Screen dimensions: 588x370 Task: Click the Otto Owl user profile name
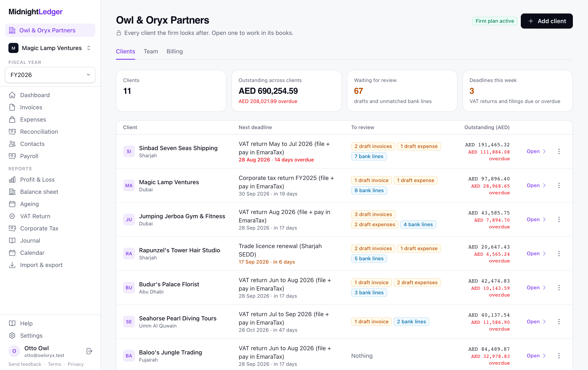pos(37,348)
